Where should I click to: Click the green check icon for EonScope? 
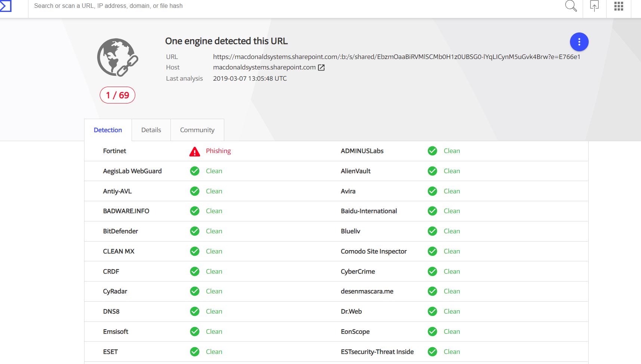[x=432, y=332]
